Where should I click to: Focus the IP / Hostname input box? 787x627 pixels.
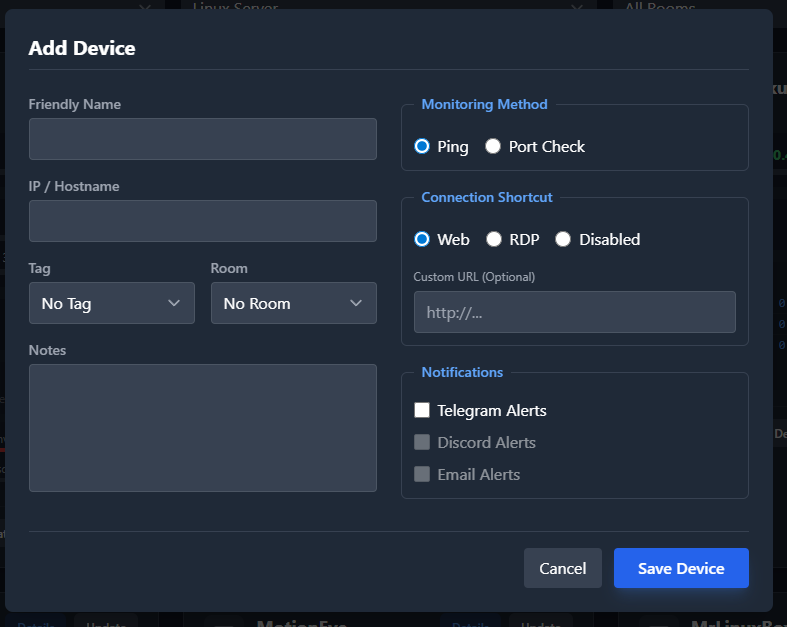(202, 221)
